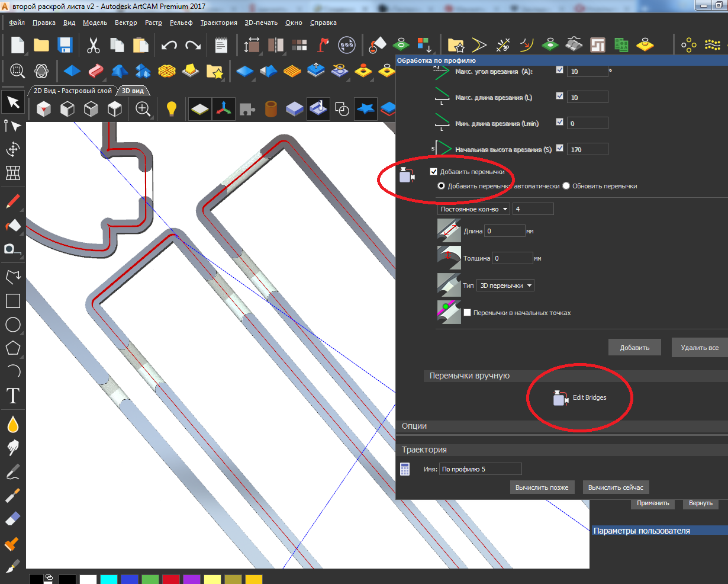This screenshot has height=584, width=728.
Task: Select the arc drawing tool
Action: tap(13, 371)
